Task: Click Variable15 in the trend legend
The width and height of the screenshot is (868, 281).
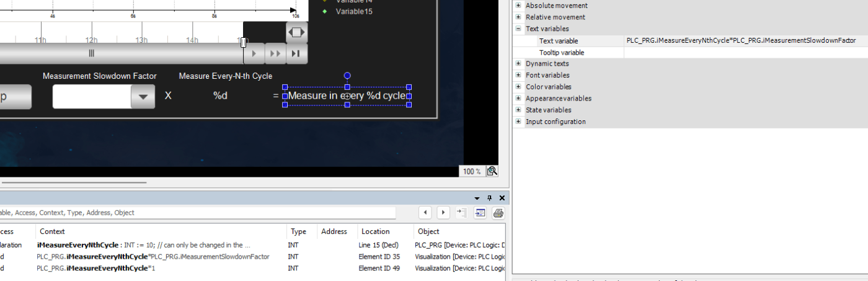Action: (354, 11)
